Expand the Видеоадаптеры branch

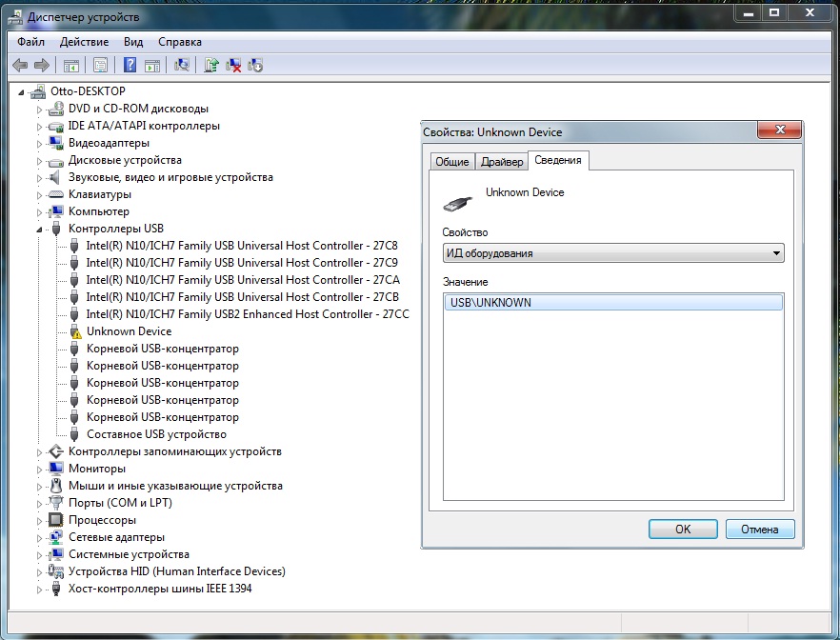tap(39, 144)
